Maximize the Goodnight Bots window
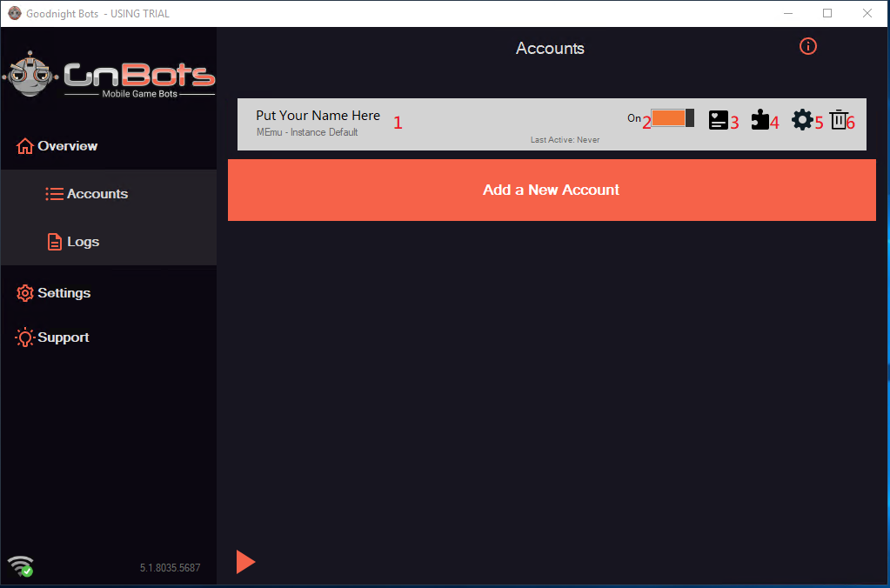890x588 pixels. (x=827, y=13)
